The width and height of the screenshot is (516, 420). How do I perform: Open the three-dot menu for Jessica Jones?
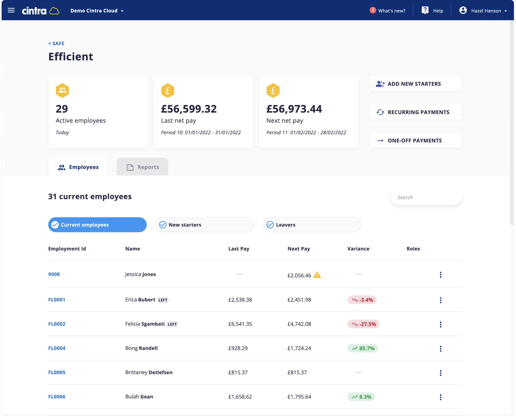440,275
